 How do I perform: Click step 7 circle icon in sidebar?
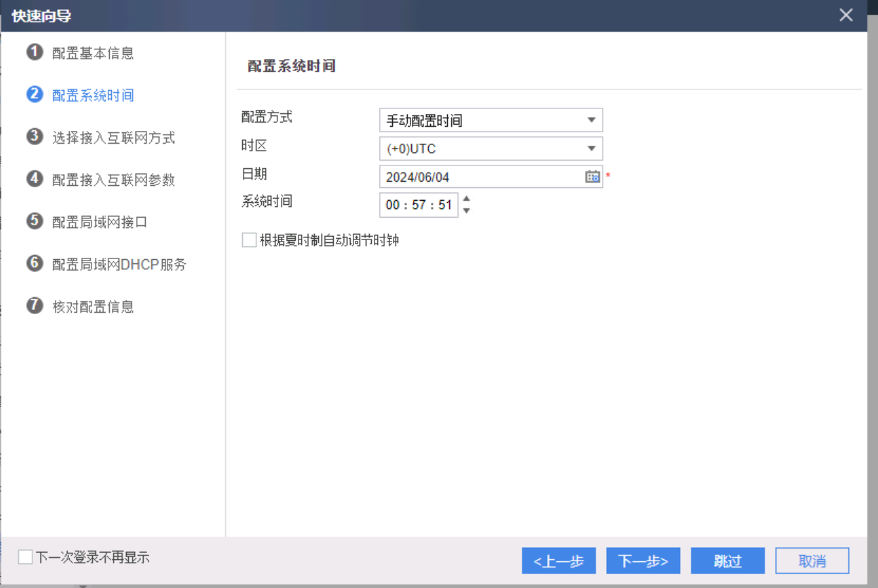click(x=35, y=306)
